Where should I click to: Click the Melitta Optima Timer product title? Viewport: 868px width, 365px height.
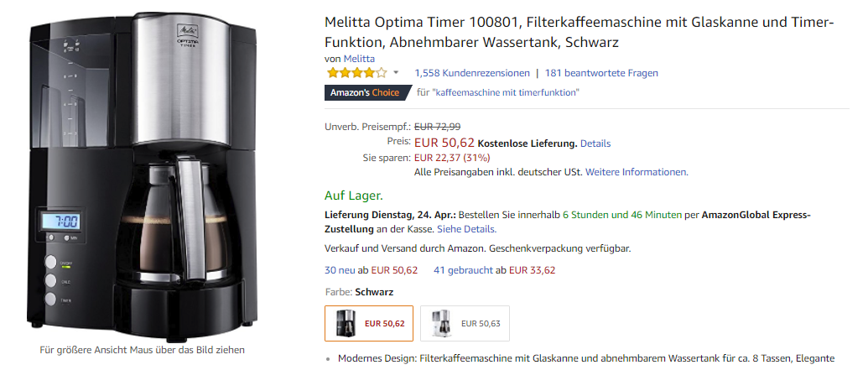579,33
